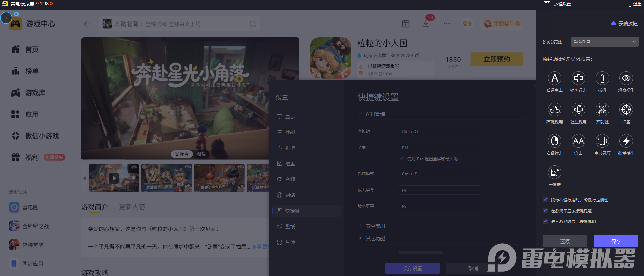
Task: Open 网络 settings tab
Action: point(306,195)
